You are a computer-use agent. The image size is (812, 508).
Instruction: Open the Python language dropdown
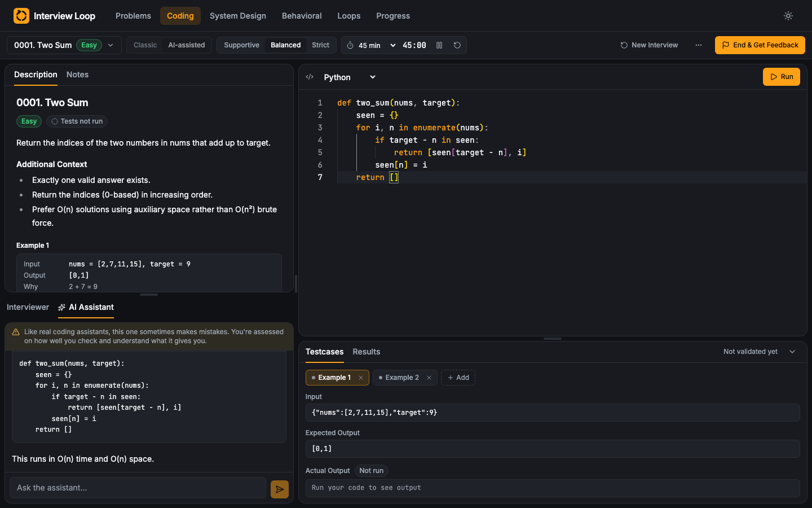point(350,77)
